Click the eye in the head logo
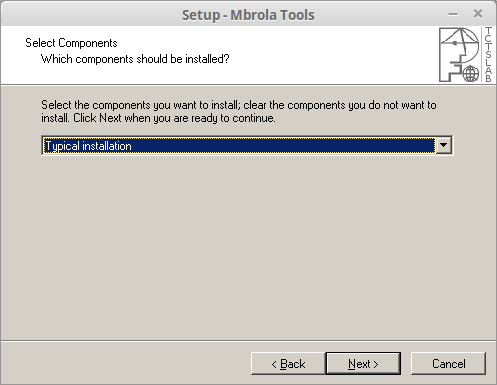This screenshot has width=497, height=385. (x=455, y=43)
